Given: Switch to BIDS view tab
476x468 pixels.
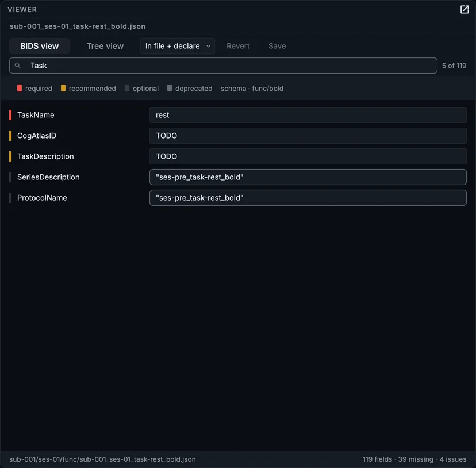Looking at the screenshot, I should pos(40,46).
